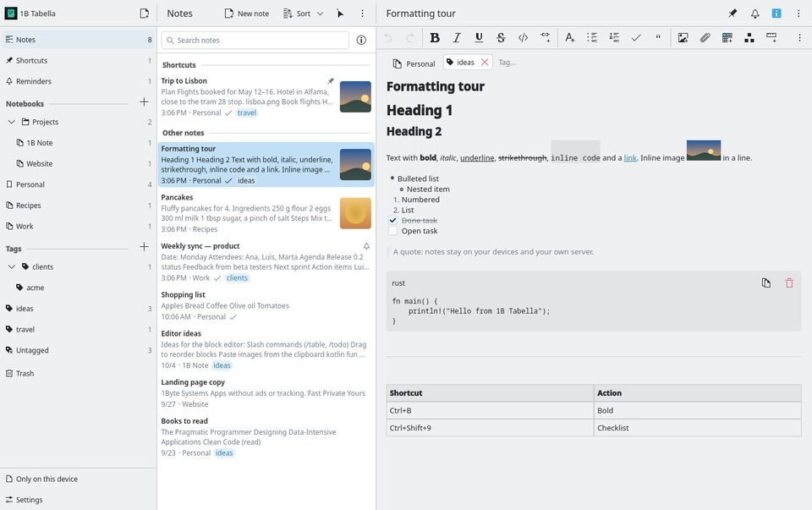Open the Sort dropdown
Image resolution: width=812 pixels, height=510 pixels.
tap(303, 14)
